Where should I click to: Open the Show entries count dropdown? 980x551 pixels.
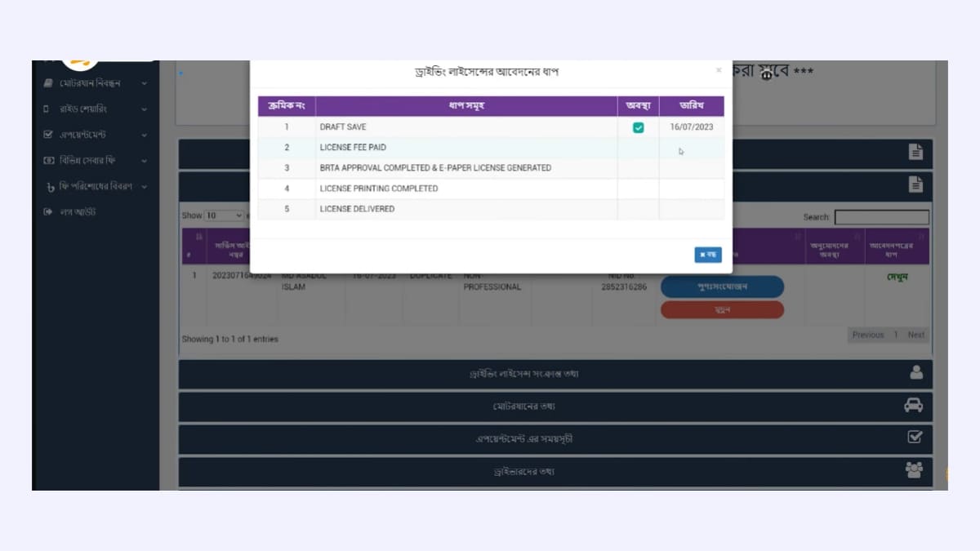[x=224, y=216]
